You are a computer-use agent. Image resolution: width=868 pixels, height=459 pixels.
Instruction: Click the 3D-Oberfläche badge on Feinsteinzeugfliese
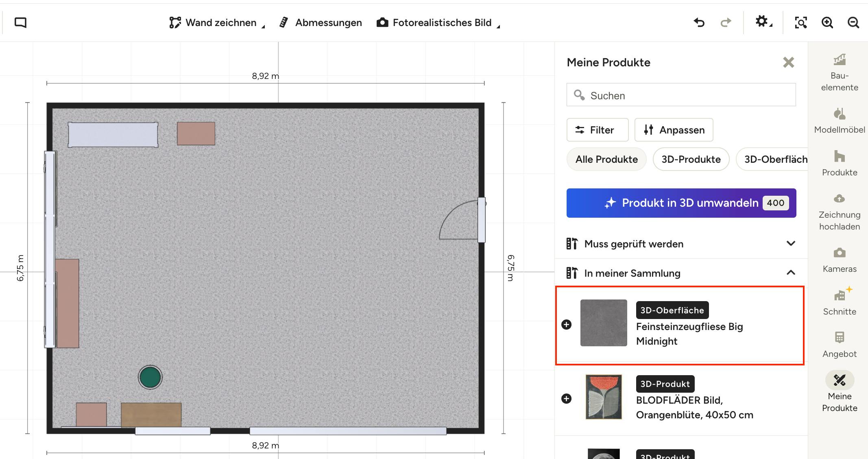tap(672, 310)
